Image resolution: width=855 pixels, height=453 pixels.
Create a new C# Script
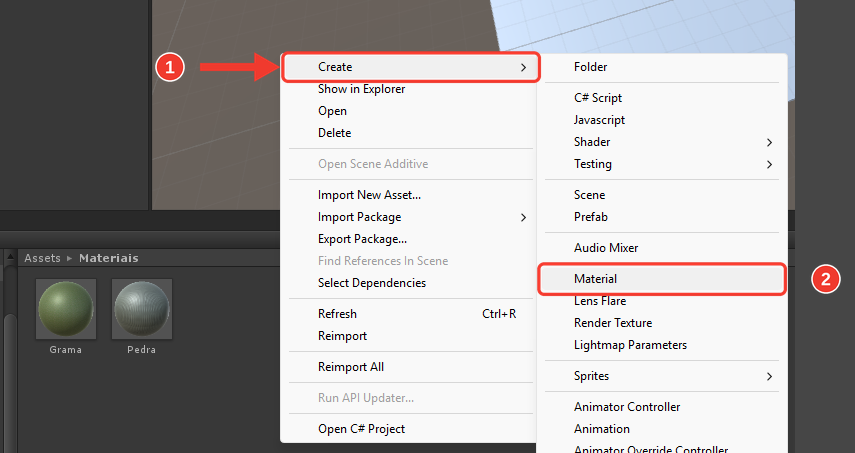click(662, 98)
